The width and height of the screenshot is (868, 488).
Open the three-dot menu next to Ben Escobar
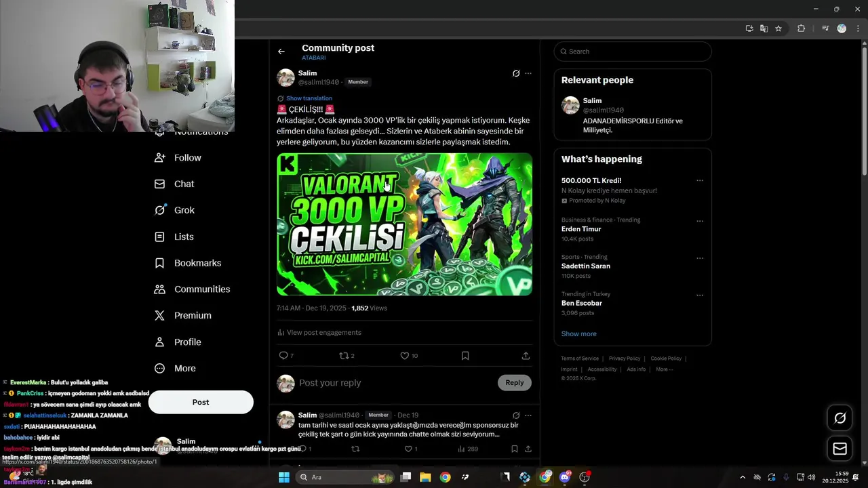click(x=700, y=296)
